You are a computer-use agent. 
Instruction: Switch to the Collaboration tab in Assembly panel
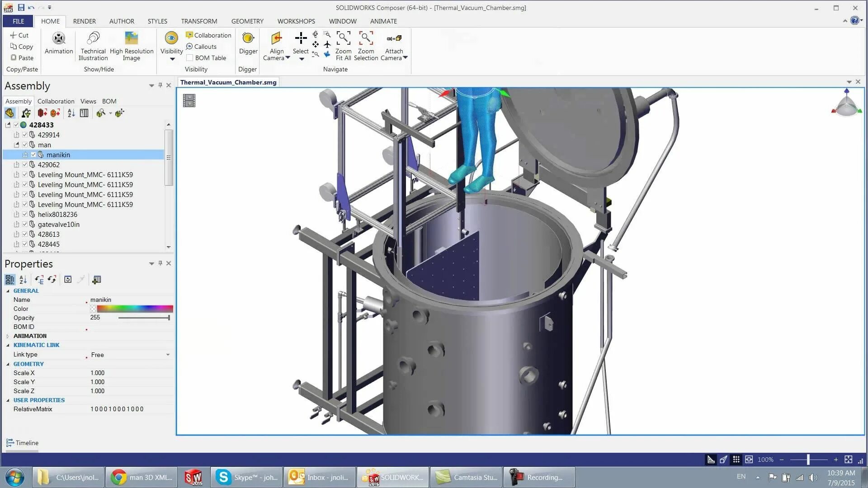click(56, 101)
